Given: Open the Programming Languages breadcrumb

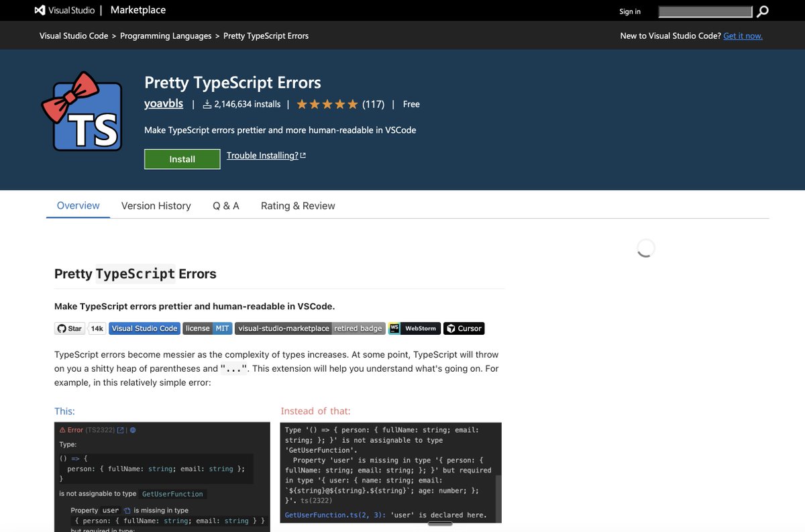Looking at the screenshot, I should (x=166, y=36).
